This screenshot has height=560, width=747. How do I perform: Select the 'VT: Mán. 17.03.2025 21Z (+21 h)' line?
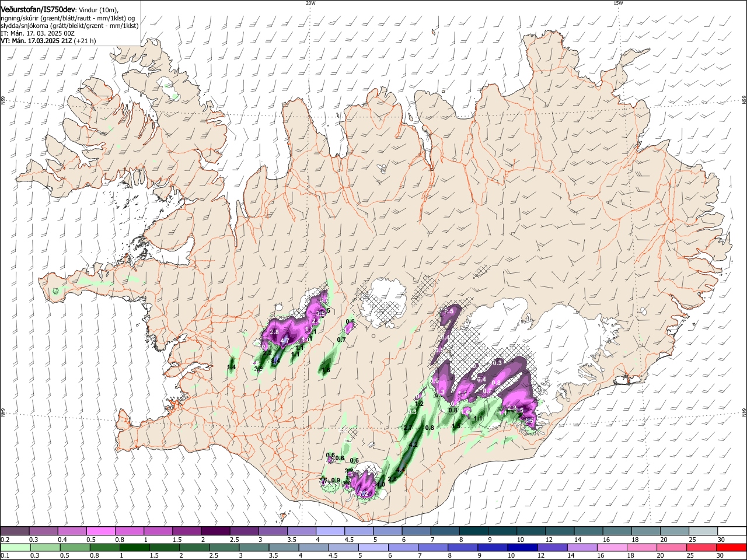tap(48, 41)
